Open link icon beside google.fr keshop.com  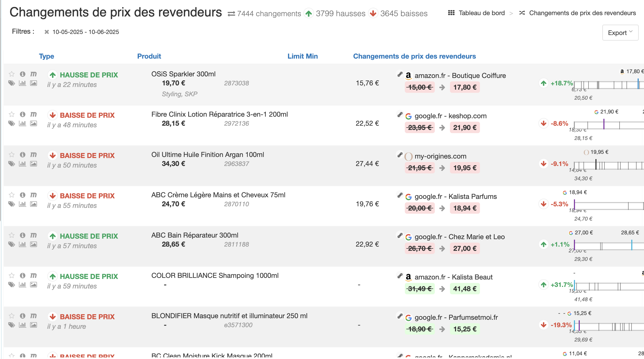coord(400,115)
